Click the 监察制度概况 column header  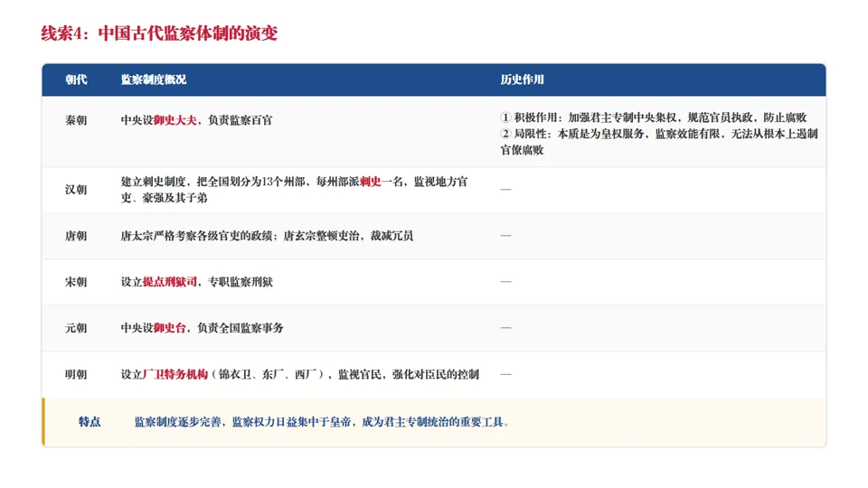coord(154,80)
